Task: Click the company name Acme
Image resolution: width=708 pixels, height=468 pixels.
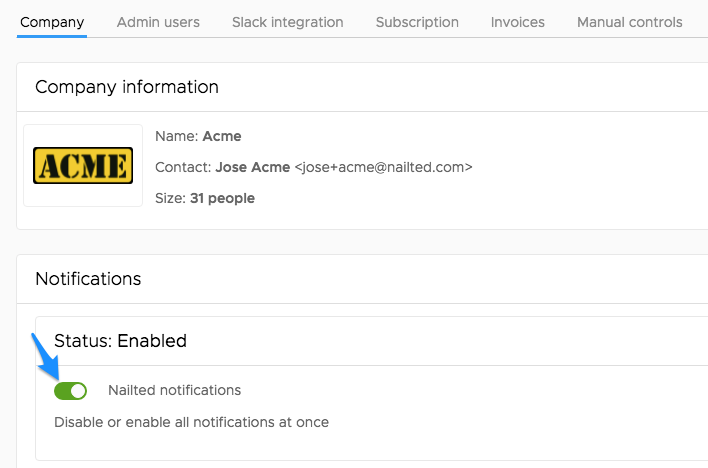Action: (222, 136)
